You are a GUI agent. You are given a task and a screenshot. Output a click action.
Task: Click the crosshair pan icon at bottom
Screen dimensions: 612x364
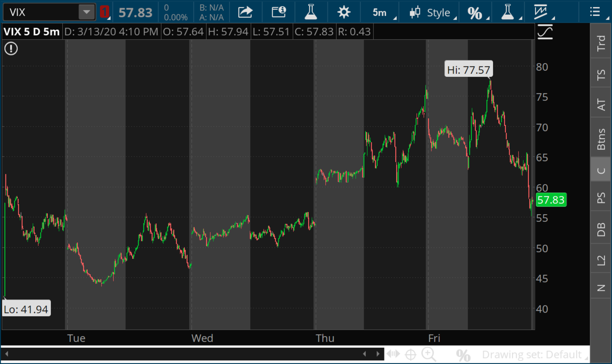click(x=411, y=354)
